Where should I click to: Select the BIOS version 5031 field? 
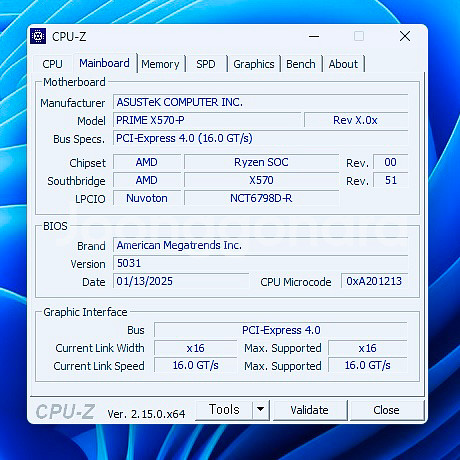pyautogui.click(x=261, y=263)
